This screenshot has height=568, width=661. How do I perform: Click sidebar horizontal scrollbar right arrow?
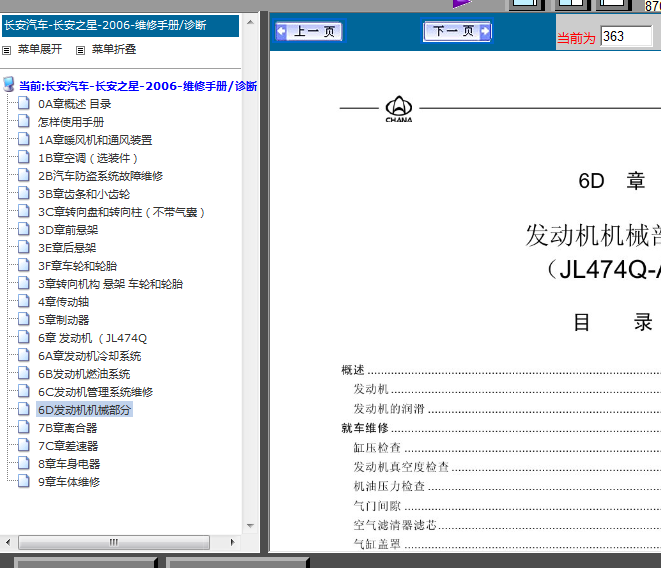click(x=232, y=542)
